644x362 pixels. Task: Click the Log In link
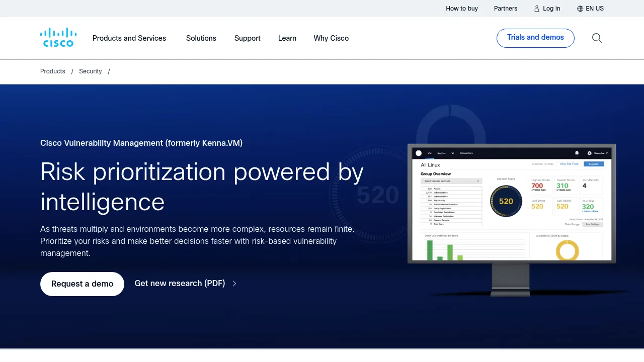[551, 9]
